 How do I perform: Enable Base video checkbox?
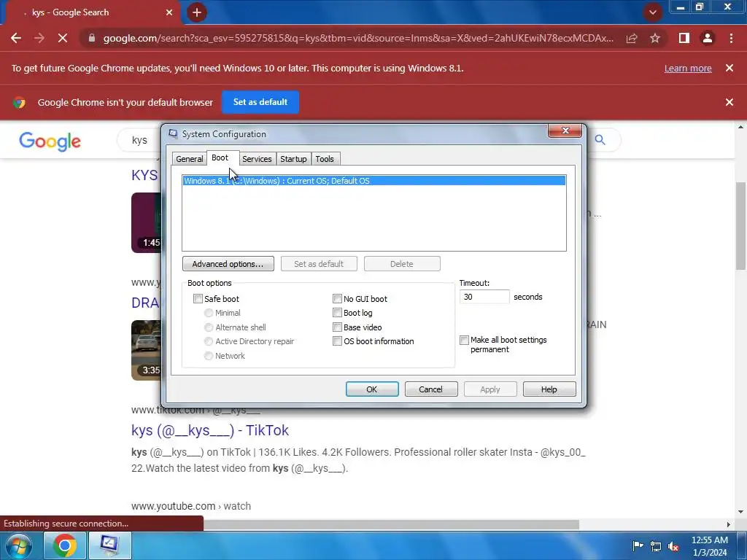coord(337,327)
